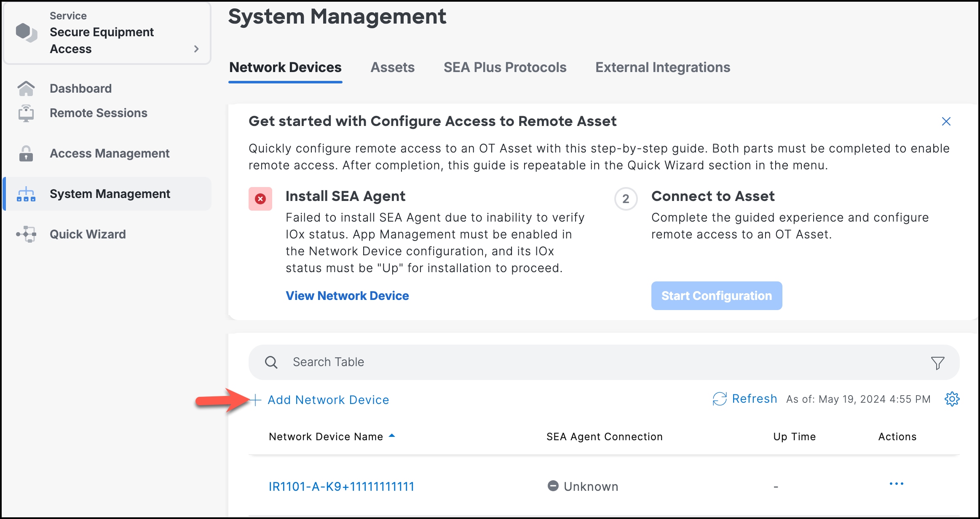Click the Quick Wizard sidebar icon
This screenshot has width=980, height=519.
click(26, 234)
